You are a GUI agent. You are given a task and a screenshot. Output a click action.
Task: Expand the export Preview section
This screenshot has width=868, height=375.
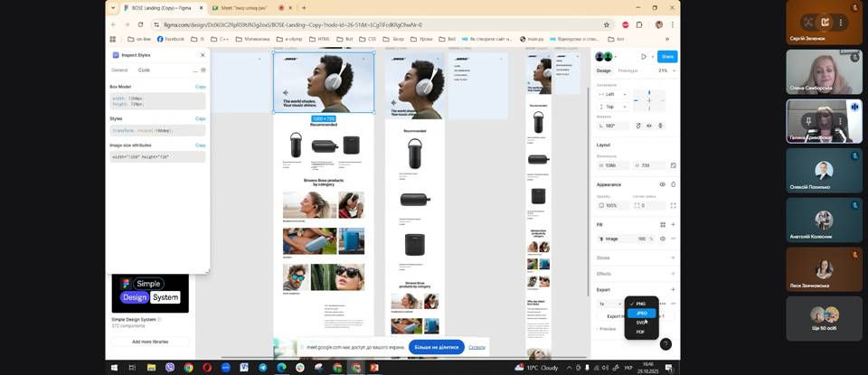[x=605, y=329]
